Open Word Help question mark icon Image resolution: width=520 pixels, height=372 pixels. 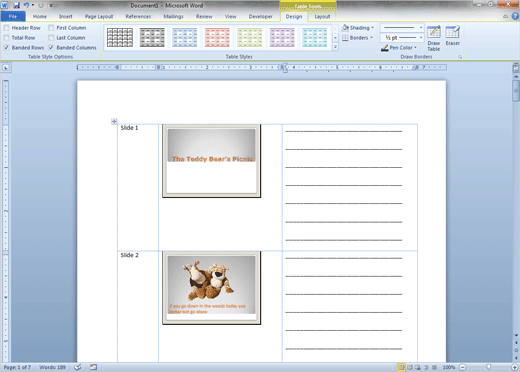point(515,16)
